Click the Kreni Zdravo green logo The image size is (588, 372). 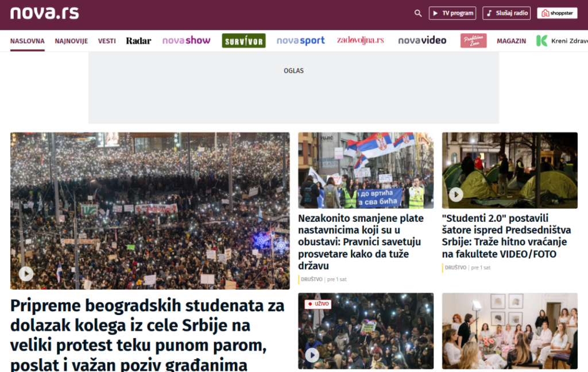pos(542,41)
